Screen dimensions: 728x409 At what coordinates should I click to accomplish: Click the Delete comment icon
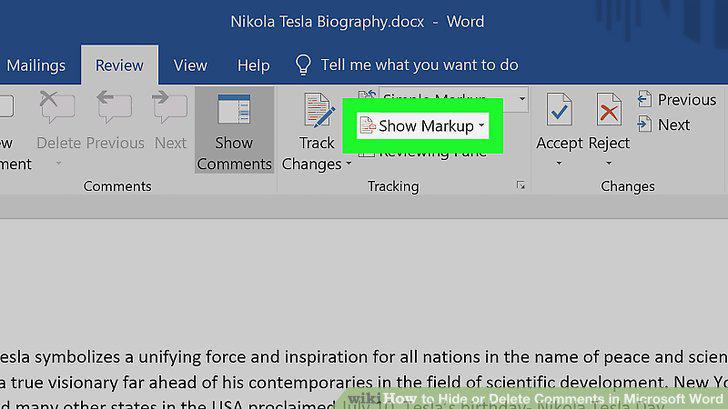tap(58, 108)
